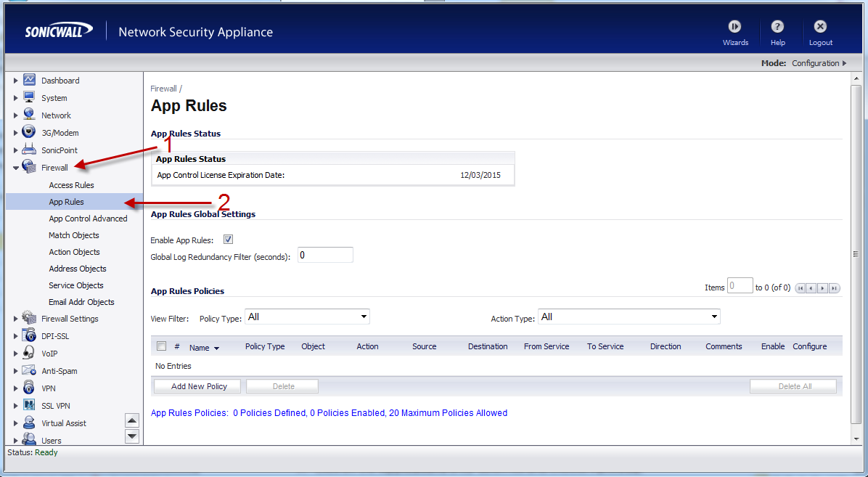Expand the VPN tree node arrow
The height and width of the screenshot is (477, 868).
15,388
